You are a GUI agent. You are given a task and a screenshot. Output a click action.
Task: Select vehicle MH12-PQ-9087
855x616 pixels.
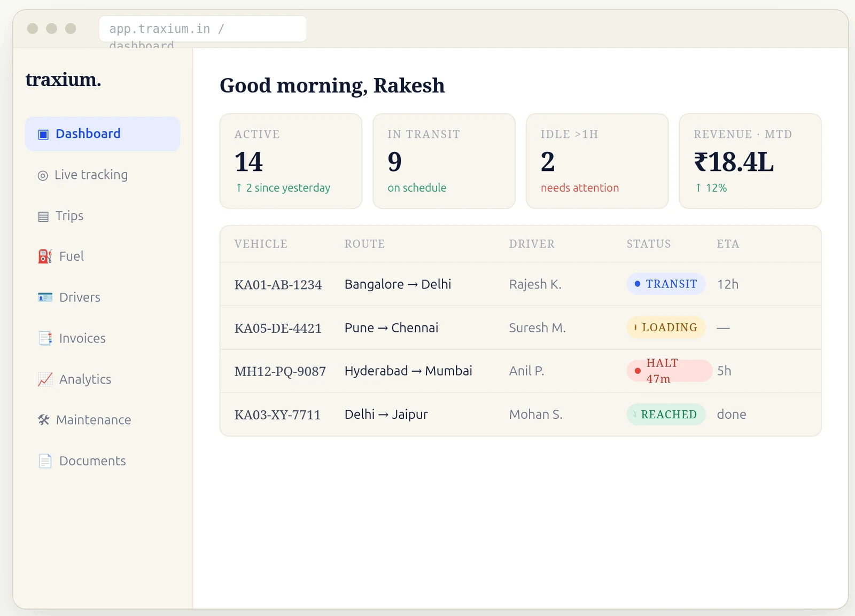click(280, 371)
